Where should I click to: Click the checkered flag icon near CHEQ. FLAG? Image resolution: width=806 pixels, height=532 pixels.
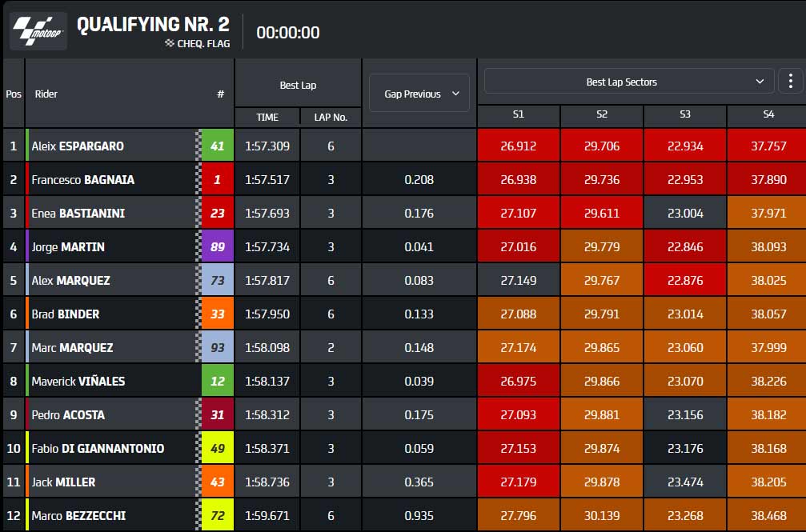(170, 43)
